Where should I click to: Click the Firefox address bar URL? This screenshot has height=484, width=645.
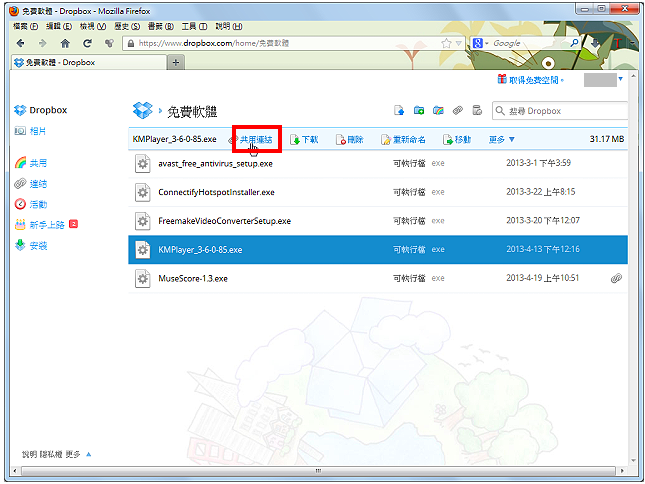click(213, 43)
